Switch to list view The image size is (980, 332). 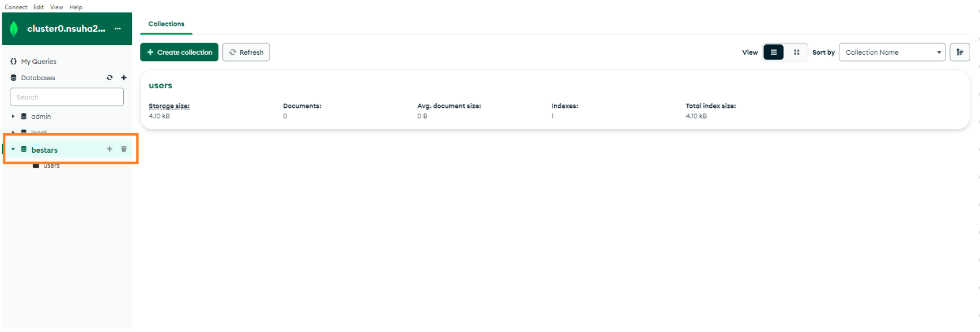pos(773,52)
